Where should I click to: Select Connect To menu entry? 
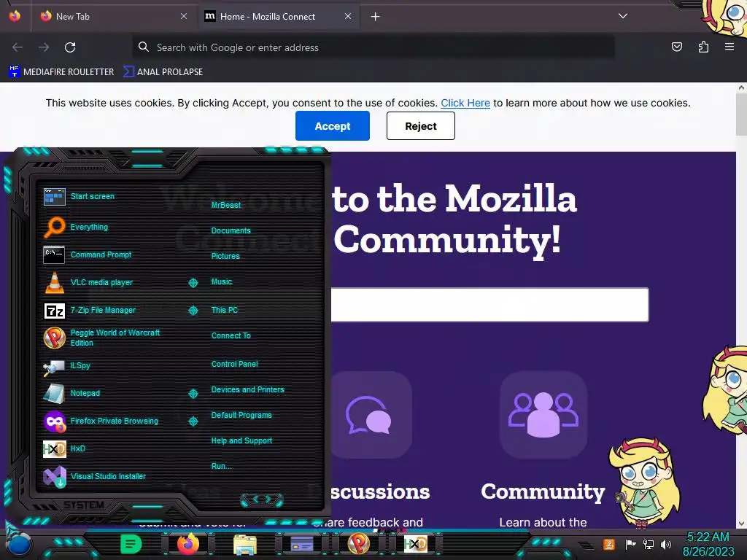231,335
